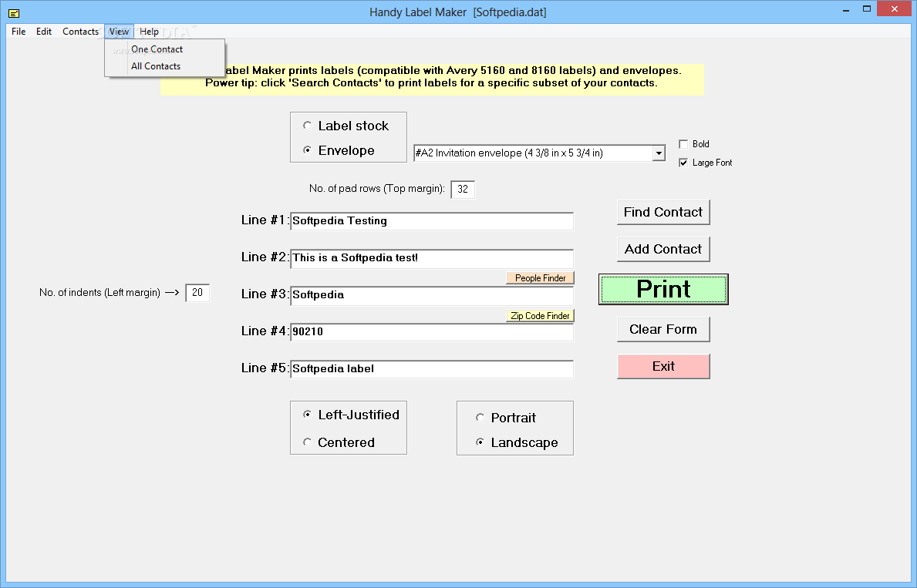Click the Line #1 text field

pyautogui.click(x=432, y=221)
